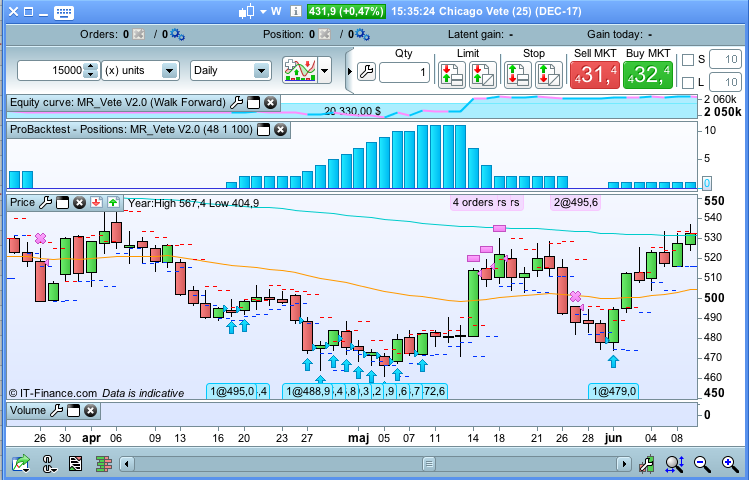Viewport: 749px width, 480px height.
Task: Click the link chain icon in bottom toolbar
Action: tap(48, 463)
